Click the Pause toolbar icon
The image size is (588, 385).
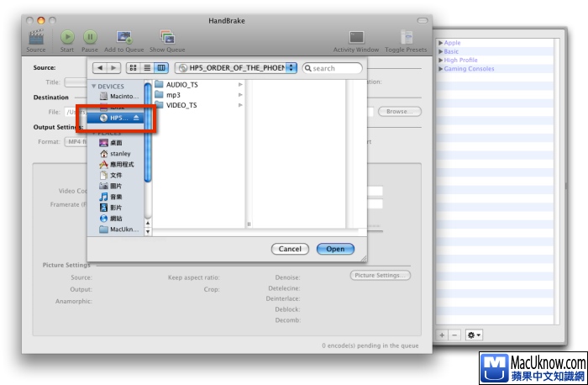pos(90,37)
